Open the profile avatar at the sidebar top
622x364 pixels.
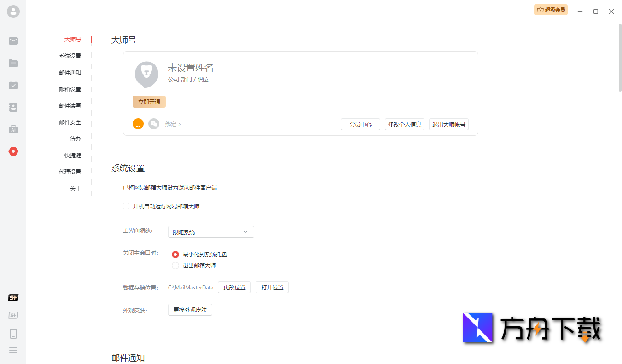click(13, 12)
